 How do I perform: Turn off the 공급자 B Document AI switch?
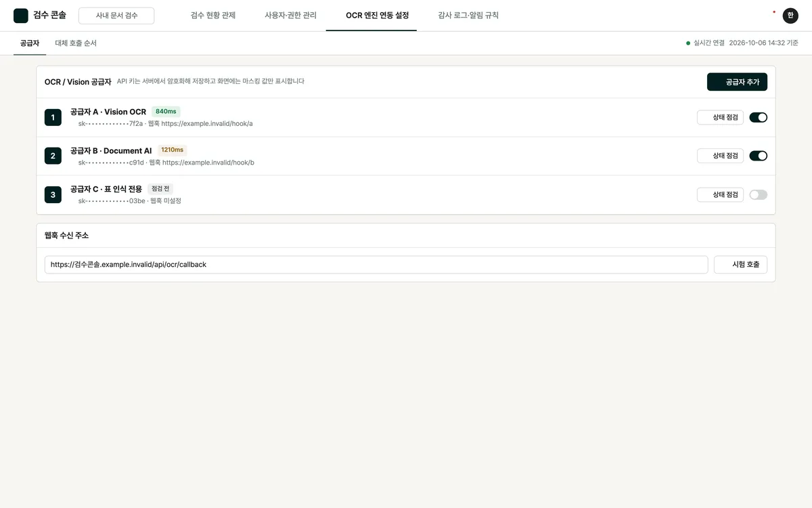point(758,156)
